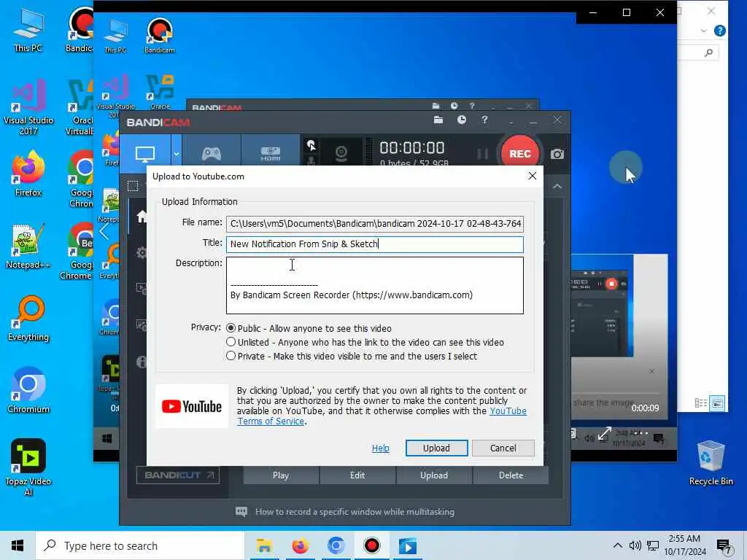Switch to Bandicam HDMI device recording mode

[x=270, y=153]
